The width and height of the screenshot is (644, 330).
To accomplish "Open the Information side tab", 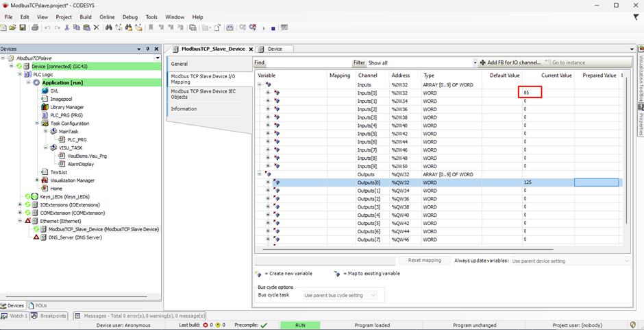I will [210, 109].
